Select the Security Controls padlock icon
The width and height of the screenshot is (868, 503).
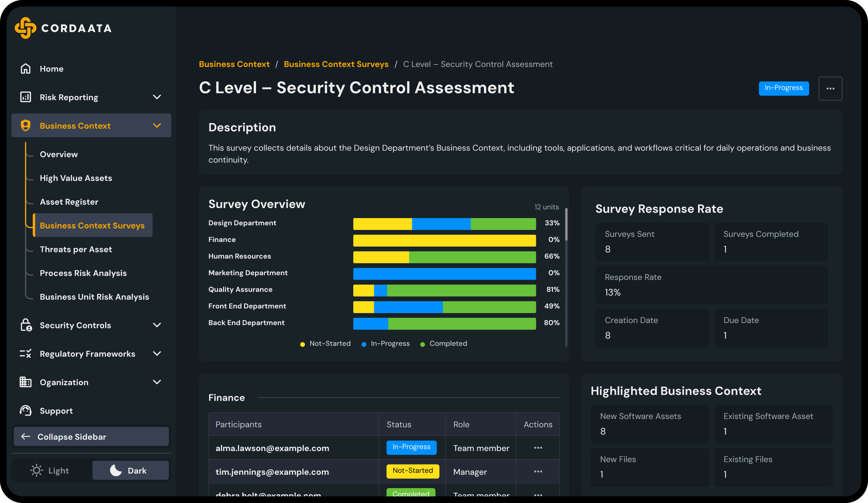click(x=25, y=325)
